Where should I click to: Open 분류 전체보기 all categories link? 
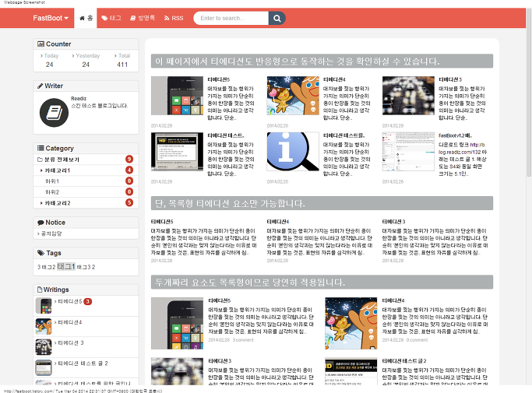pos(62,160)
